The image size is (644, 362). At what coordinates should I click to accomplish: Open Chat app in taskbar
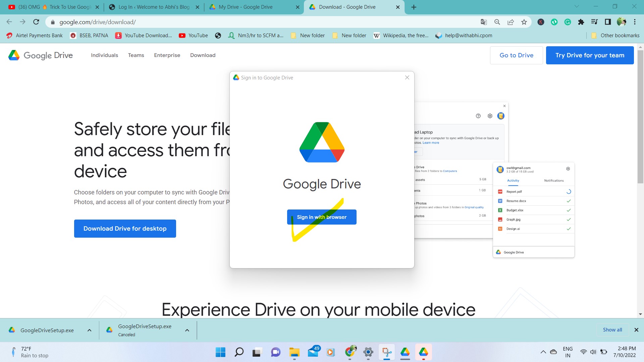(276, 352)
